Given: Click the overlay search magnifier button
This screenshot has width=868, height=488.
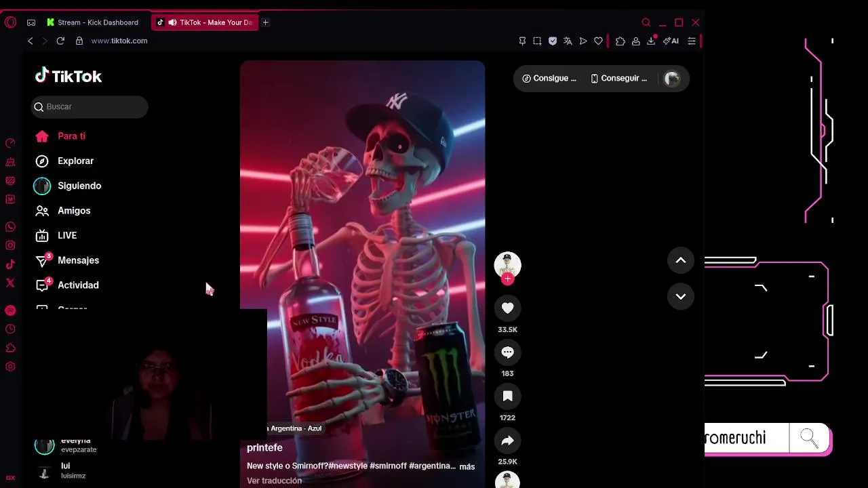Looking at the screenshot, I should (x=809, y=439).
